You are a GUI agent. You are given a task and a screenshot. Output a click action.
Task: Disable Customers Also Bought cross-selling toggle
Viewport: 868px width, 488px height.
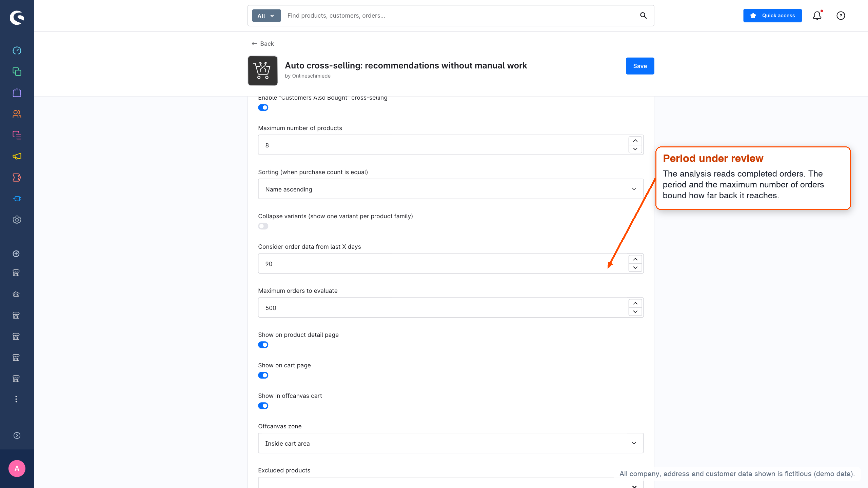pos(263,107)
